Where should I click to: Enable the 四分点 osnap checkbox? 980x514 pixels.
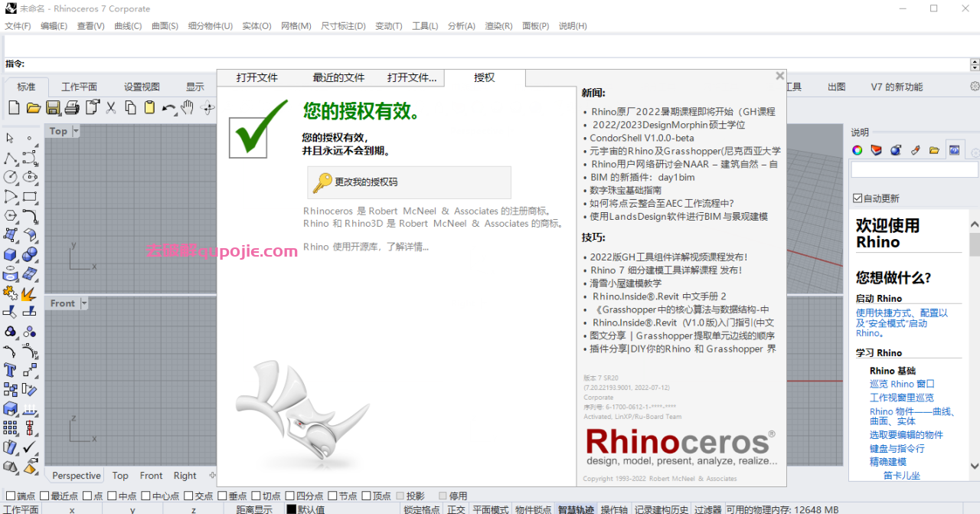289,496
